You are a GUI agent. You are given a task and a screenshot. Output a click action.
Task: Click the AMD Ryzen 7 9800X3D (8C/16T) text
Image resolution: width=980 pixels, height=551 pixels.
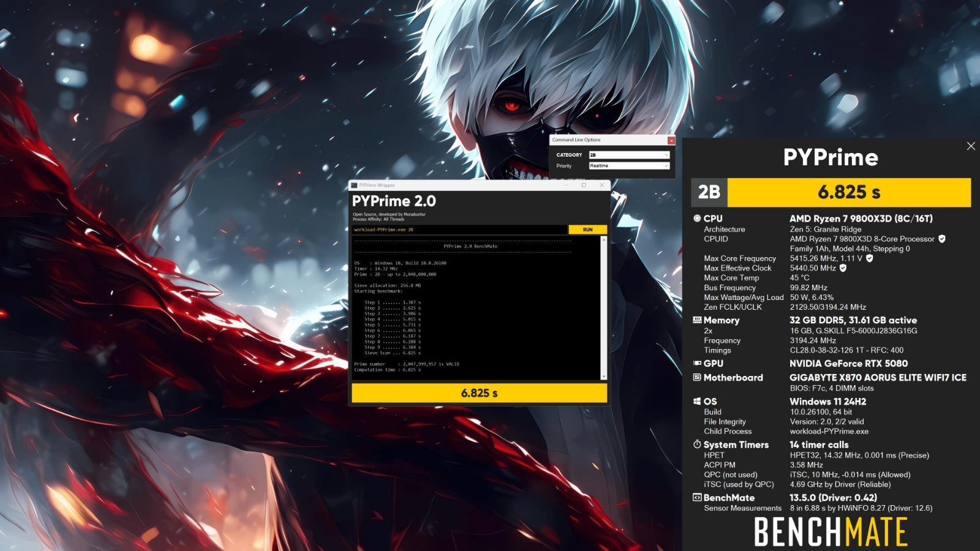[x=861, y=219]
